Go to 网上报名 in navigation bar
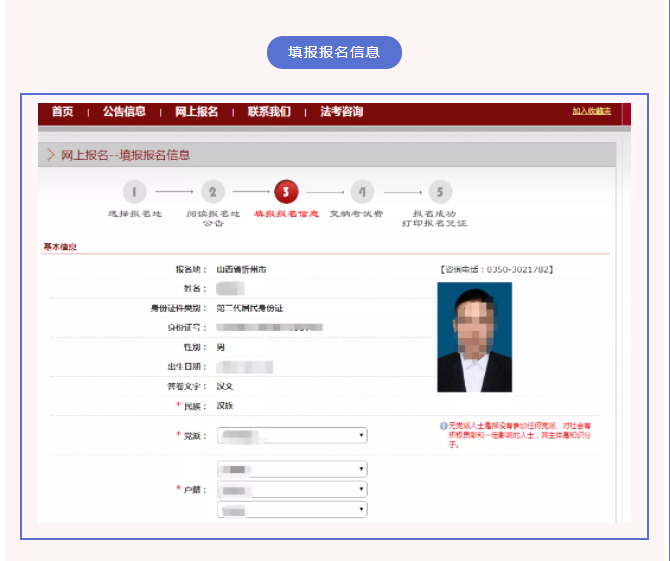Image resolution: width=670 pixels, height=561 pixels. pyautogui.click(x=197, y=112)
